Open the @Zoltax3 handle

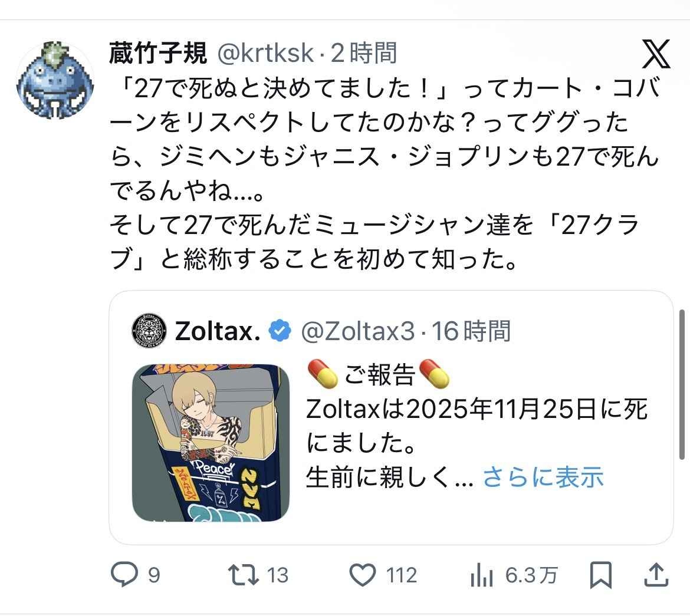(x=358, y=331)
